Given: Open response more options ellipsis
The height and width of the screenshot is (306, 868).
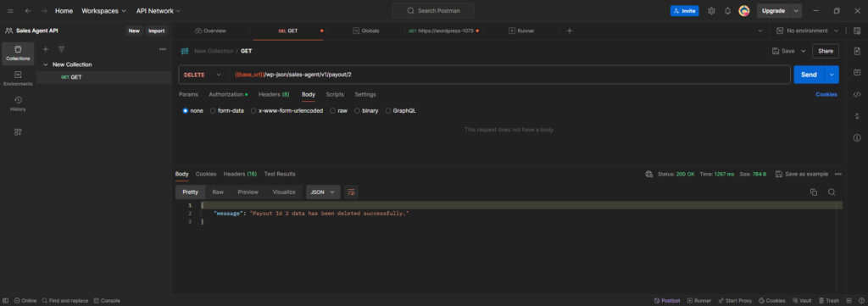Looking at the screenshot, I should (838, 174).
